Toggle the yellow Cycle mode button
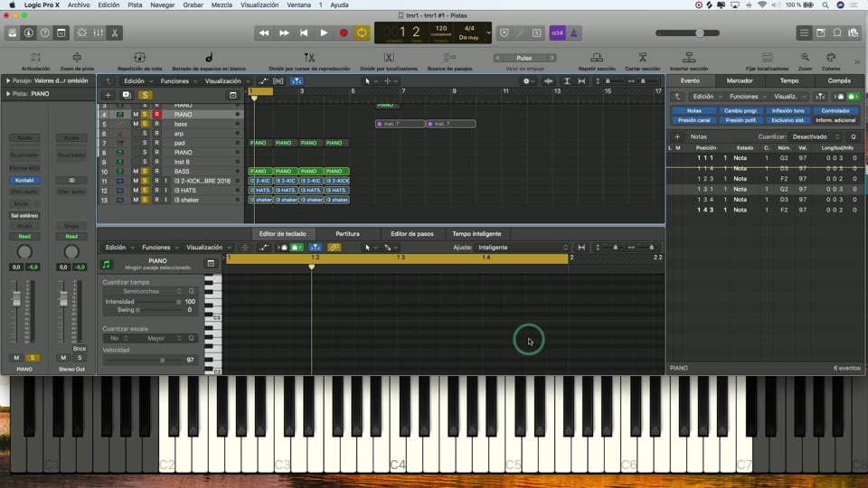Screen dimensions: 868x488 point(362,33)
